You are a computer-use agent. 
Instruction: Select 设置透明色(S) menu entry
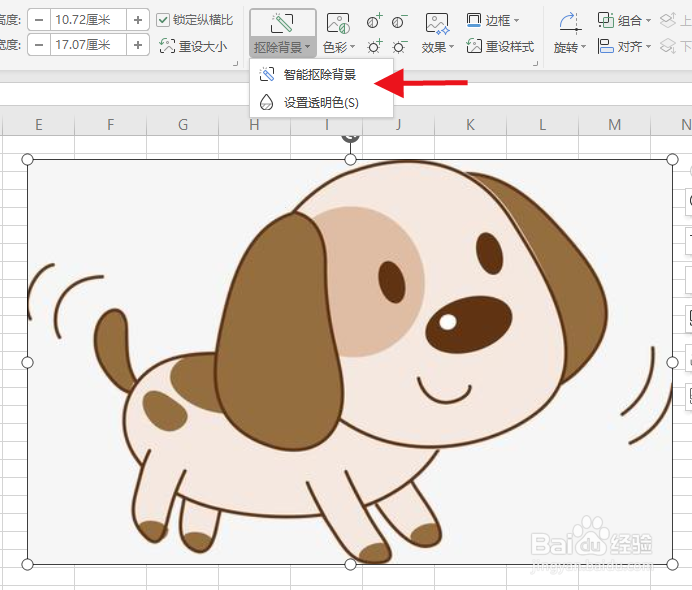click(x=321, y=102)
